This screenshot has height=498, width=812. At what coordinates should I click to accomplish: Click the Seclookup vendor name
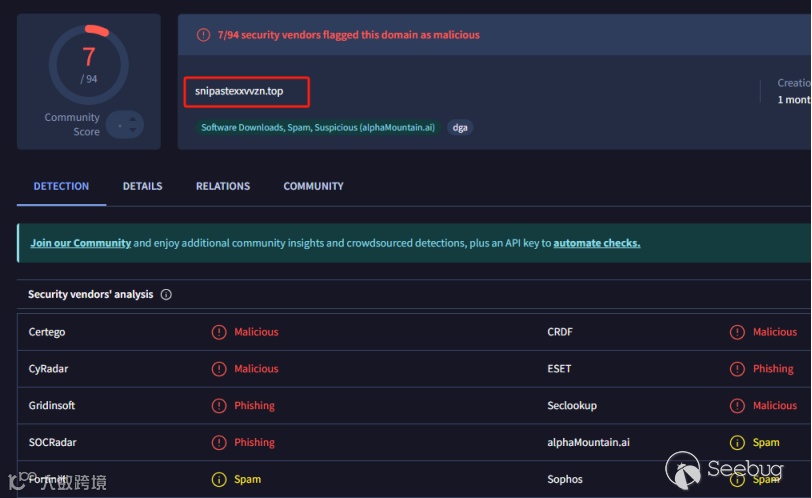pos(572,405)
